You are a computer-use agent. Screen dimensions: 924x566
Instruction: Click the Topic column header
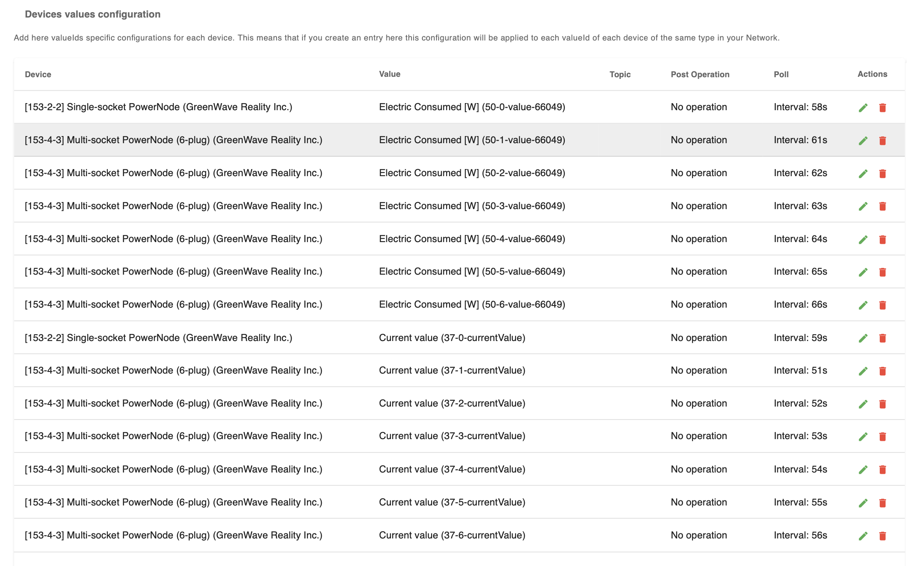tap(619, 74)
